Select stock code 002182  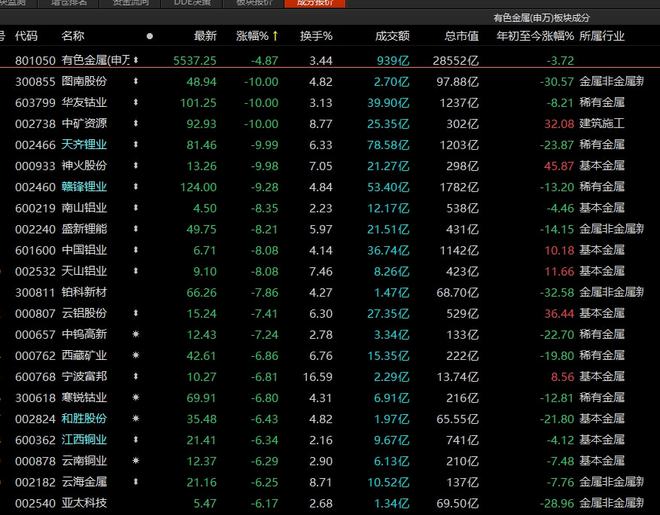tap(35, 482)
